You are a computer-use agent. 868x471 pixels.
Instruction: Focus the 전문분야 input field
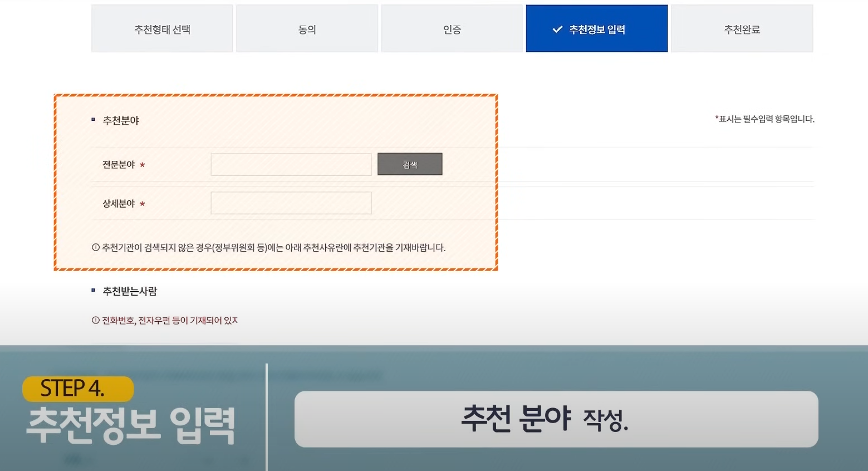(x=291, y=165)
